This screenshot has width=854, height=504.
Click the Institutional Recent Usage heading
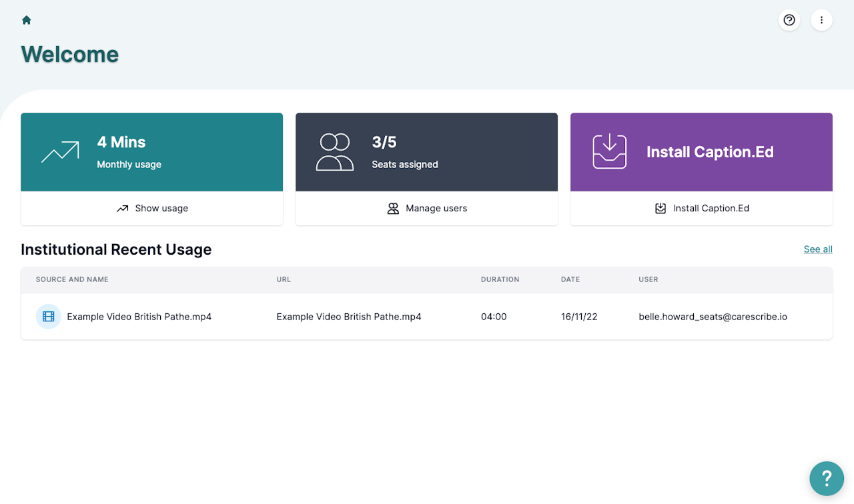click(x=116, y=249)
